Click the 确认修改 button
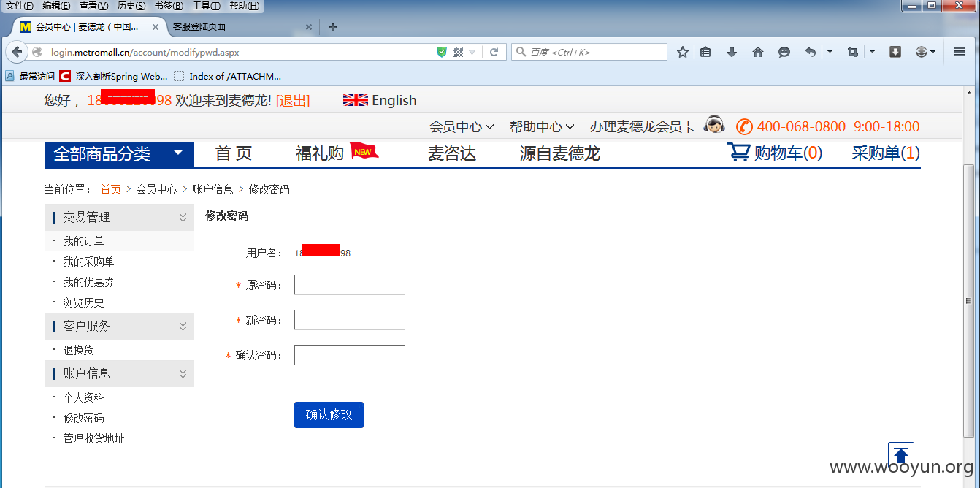 (329, 414)
